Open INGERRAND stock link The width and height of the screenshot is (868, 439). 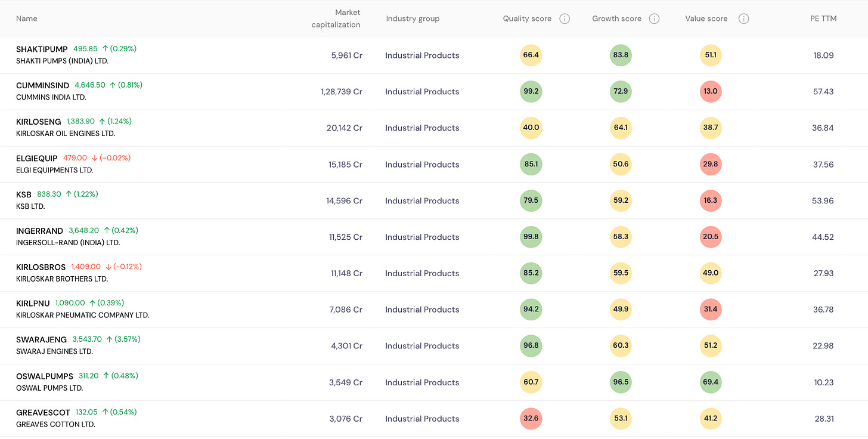[39, 231]
